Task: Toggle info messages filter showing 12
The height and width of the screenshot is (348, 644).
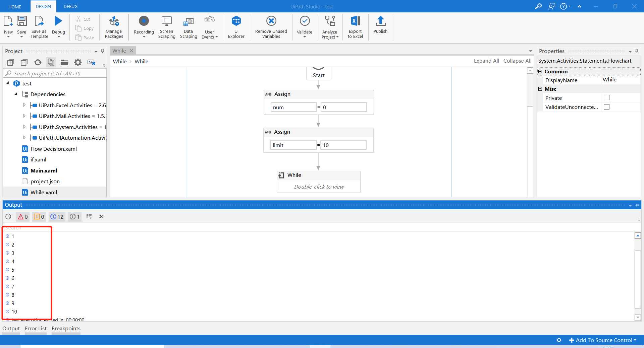Action: point(57,217)
